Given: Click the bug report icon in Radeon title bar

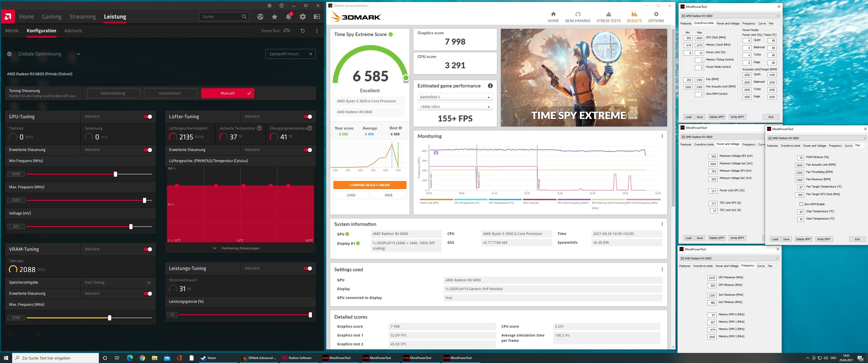Looking at the screenshot, I should point(269,6).
